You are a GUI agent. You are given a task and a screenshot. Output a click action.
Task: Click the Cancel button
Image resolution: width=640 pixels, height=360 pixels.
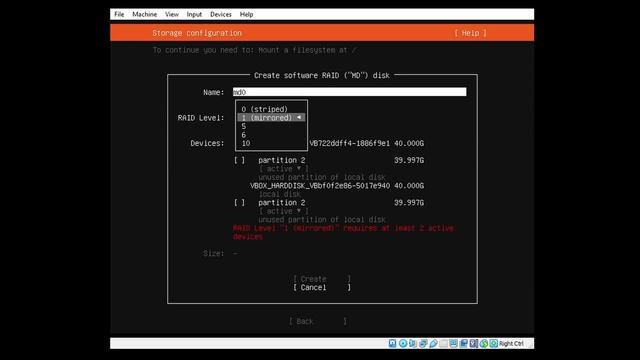(322, 287)
